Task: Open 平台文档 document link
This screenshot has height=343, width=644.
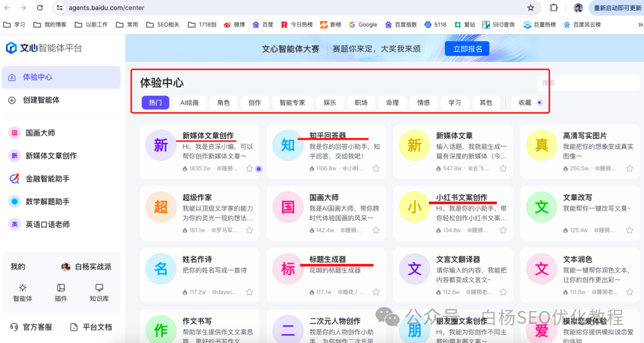Action: [x=91, y=327]
